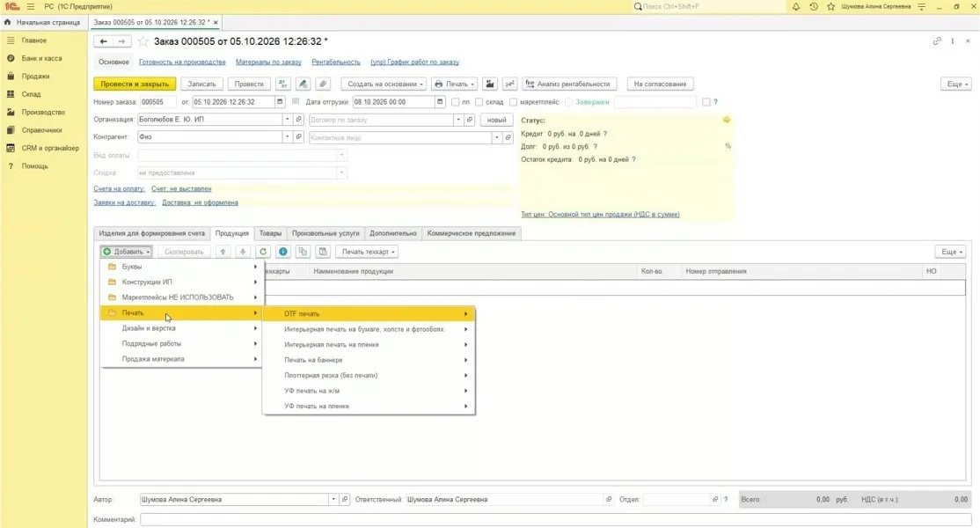The image size is (980, 528).
Task: Click the yellow status arrow icon
Action: pos(727,120)
